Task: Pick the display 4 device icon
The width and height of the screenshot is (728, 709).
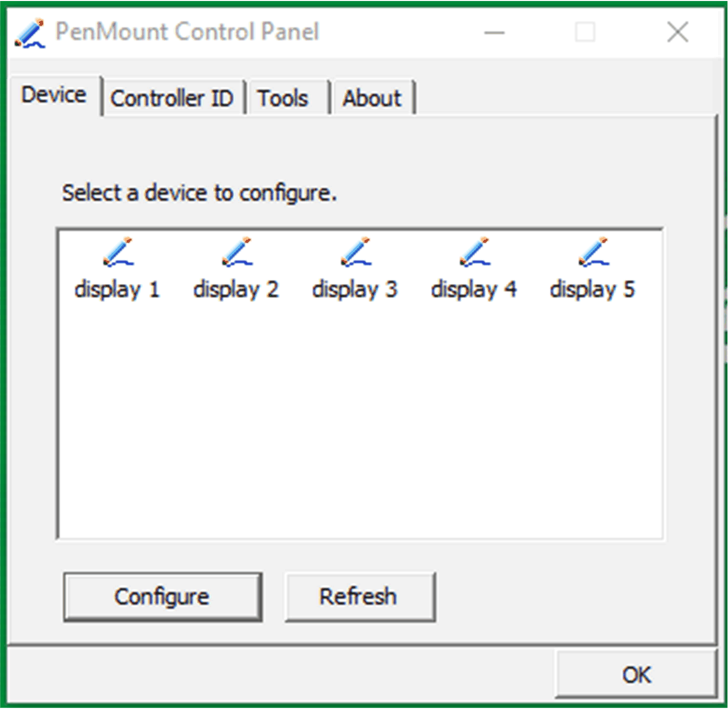Action: [475, 252]
